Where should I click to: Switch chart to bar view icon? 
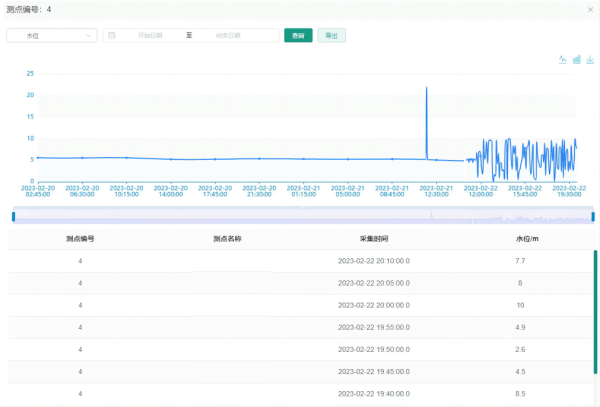click(577, 59)
